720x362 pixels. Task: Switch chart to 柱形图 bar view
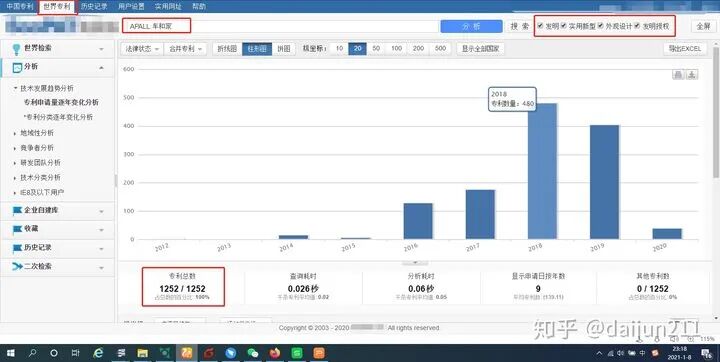pyautogui.click(x=257, y=49)
